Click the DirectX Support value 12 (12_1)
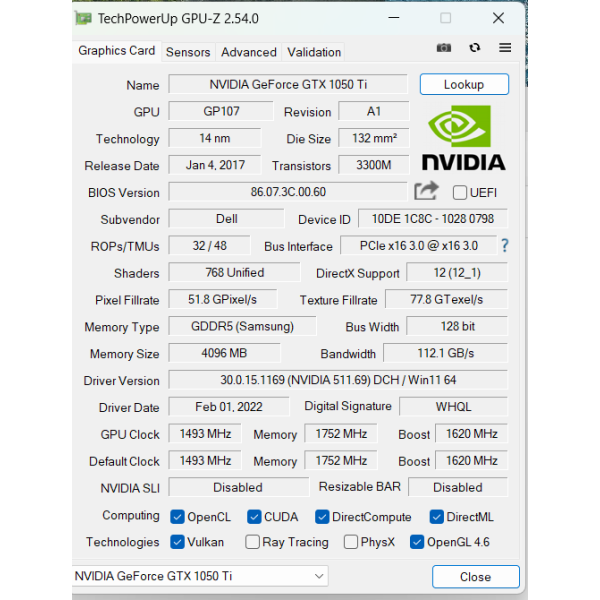600x600 pixels. click(x=457, y=272)
